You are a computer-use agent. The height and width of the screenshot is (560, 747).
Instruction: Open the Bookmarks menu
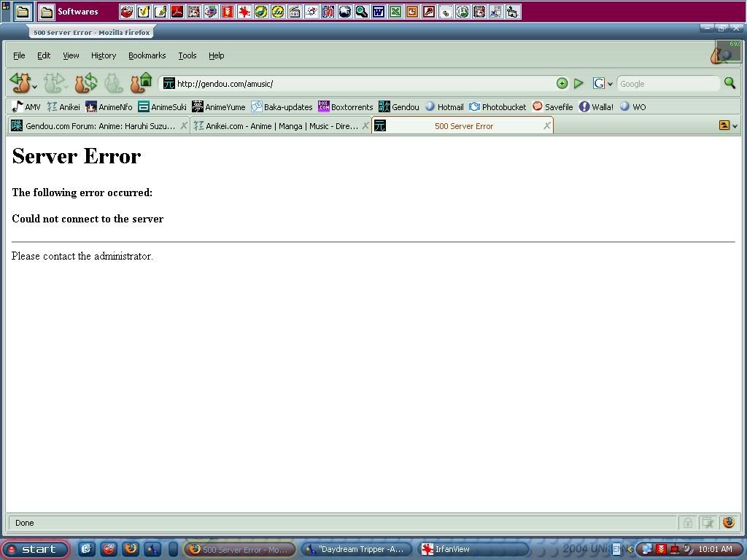147,55
